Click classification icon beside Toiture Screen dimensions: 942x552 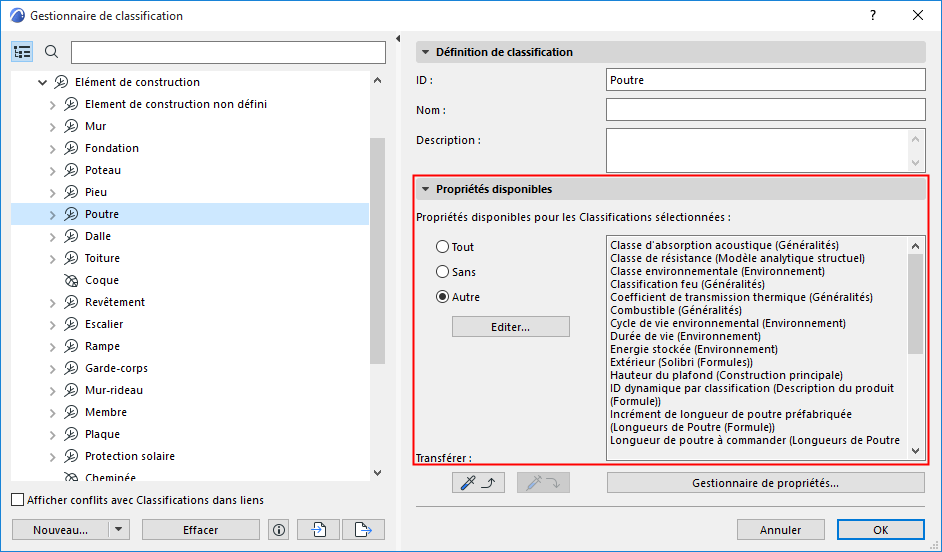71,258
